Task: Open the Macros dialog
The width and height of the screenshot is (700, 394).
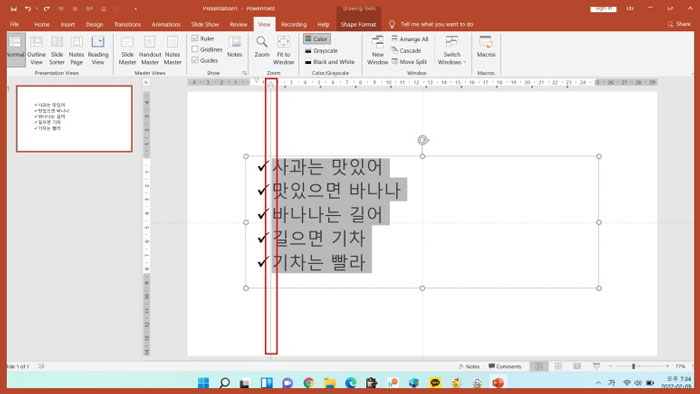Action: pyautogui.click(x=486, y=46)
